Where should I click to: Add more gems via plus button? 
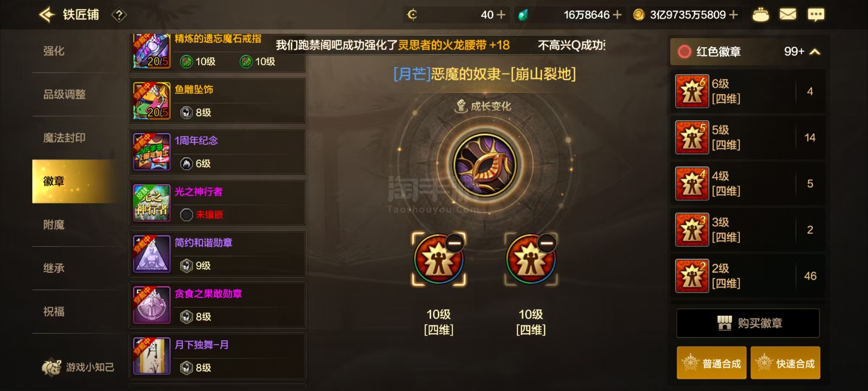tap(617, 15)
